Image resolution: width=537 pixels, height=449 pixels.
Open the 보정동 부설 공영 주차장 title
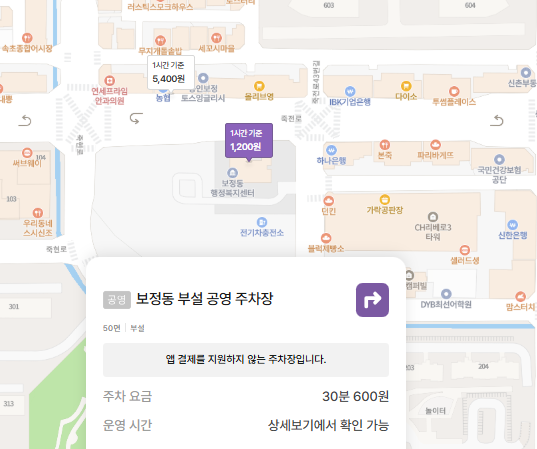click(204, 299)
